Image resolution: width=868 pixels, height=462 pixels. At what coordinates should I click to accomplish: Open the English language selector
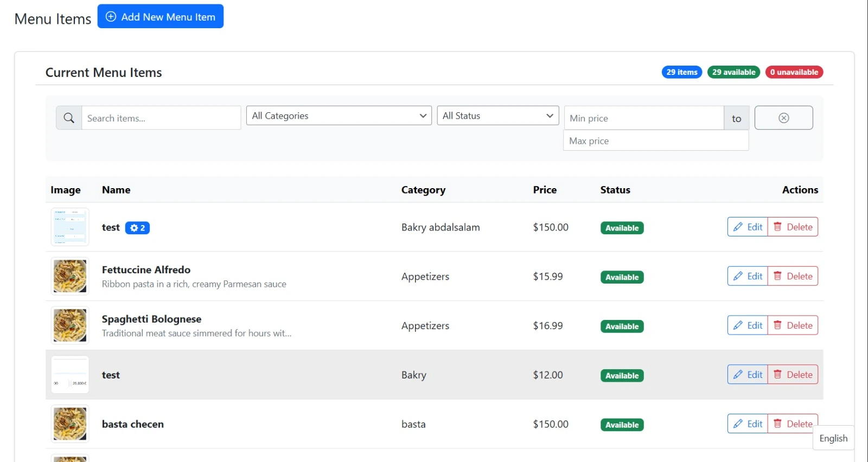point(833,438)
